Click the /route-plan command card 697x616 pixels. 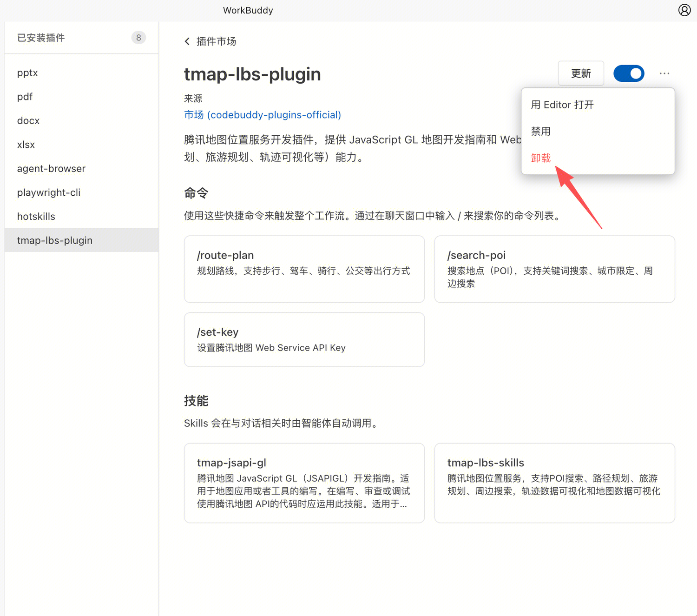304,269
